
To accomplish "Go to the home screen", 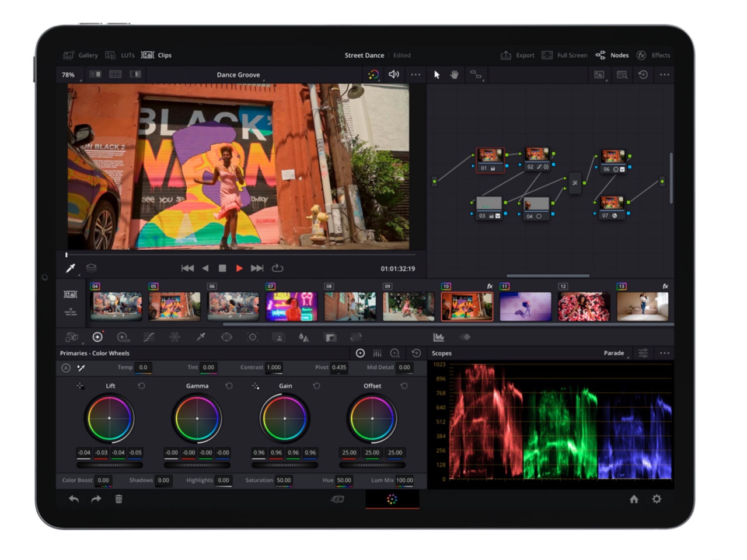I will 634,499.
